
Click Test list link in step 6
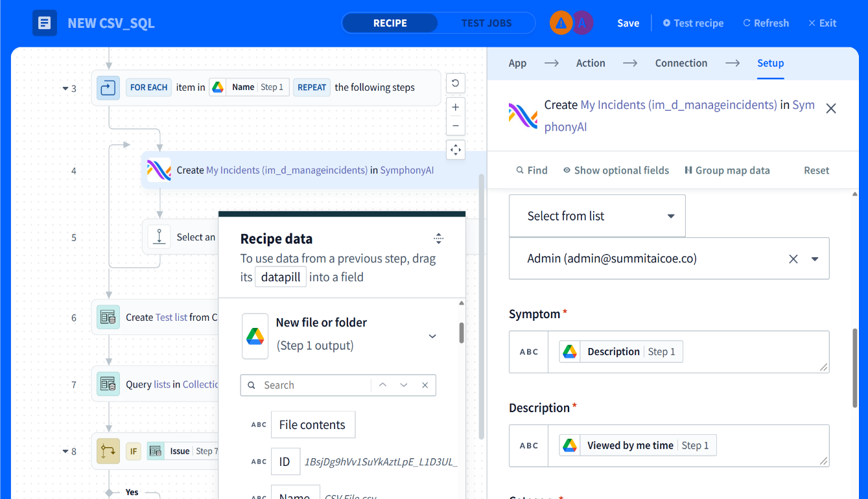171,318
